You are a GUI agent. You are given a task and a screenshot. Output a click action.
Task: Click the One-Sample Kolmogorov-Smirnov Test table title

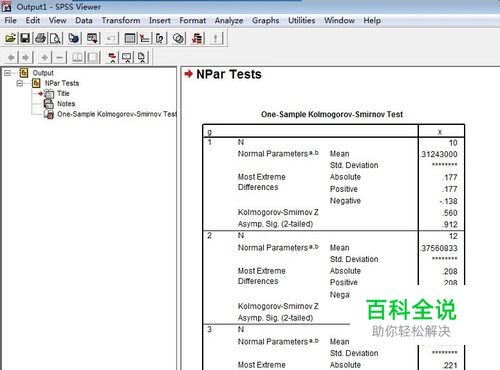(332, 114)
